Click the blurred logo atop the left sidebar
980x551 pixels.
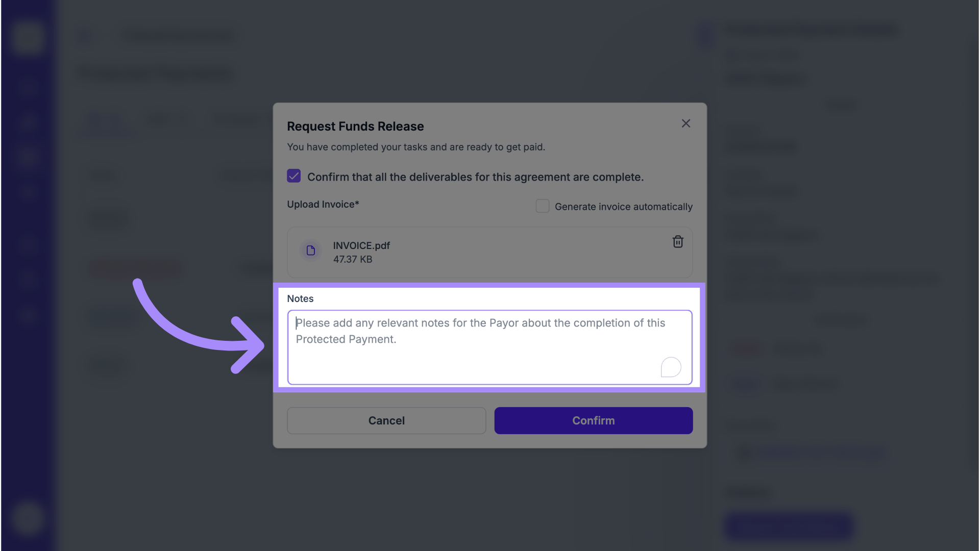[27, 37]
